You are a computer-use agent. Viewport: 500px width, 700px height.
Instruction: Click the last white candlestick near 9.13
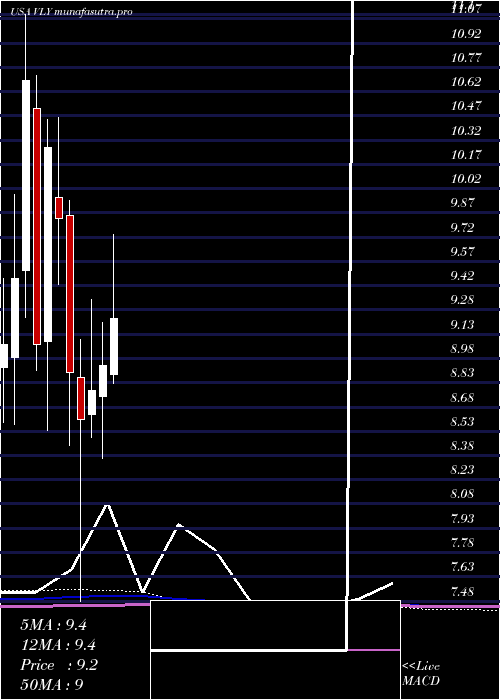click(x=114, y=346)
